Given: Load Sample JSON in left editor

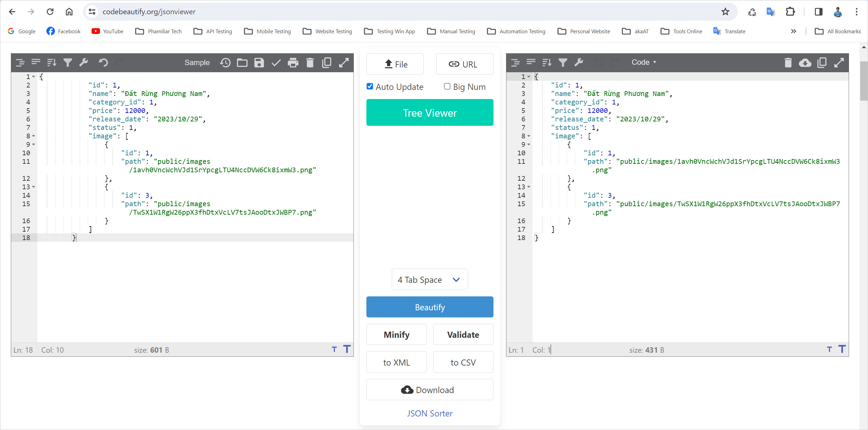Looking at the screenshot, I should coord(197,62).
